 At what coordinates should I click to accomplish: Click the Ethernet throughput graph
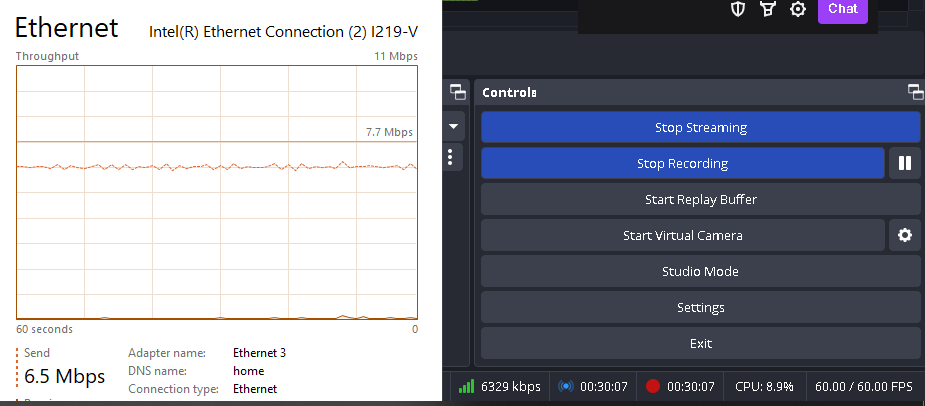click(x=217, y=192)
